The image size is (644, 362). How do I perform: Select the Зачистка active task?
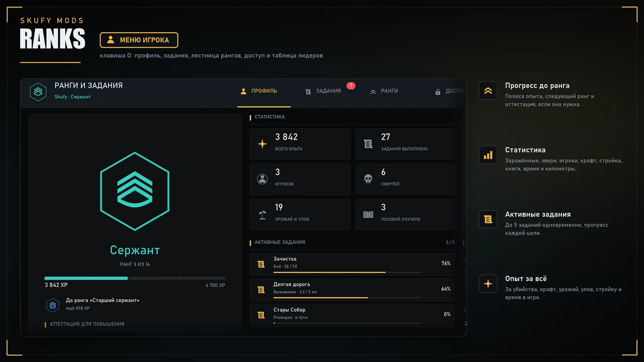click(x=352, y=264)
